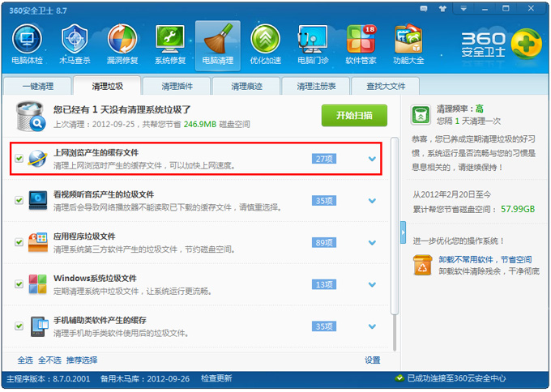
Task: Click 全不选 deselect all link
Action: (49, 360)
